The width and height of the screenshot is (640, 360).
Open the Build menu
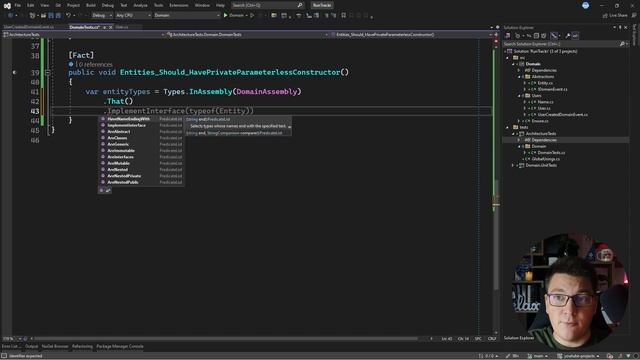click(x=91, y=5)
